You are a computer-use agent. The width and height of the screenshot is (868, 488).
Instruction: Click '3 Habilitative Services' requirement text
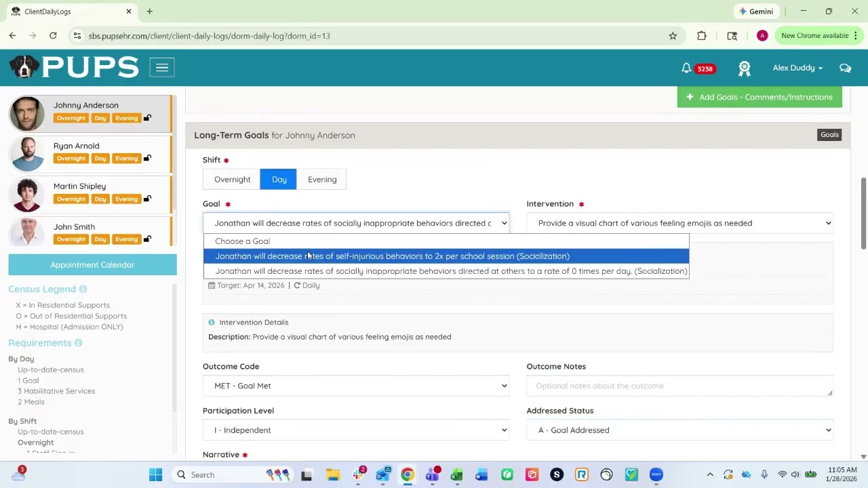pyautogui.click(x=56, y=391)
